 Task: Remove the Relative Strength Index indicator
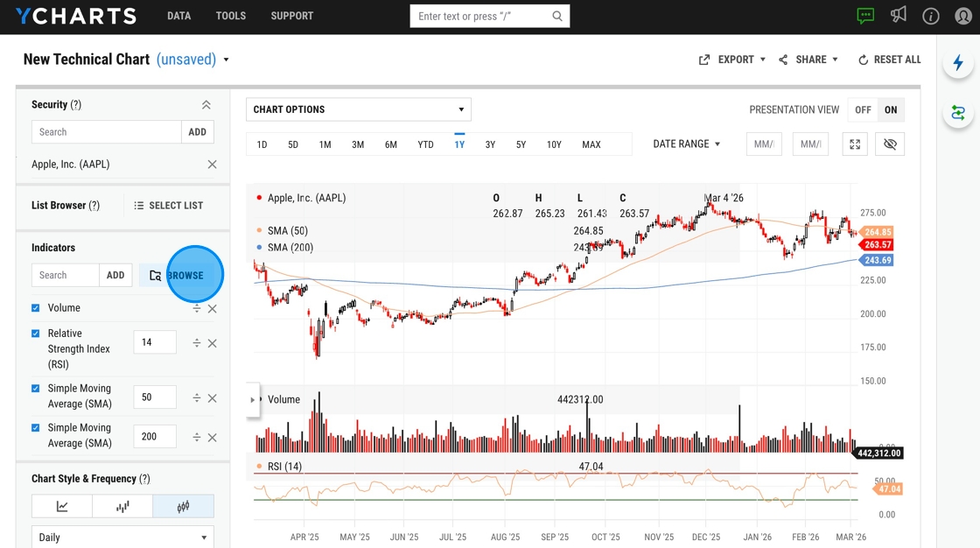[213, 343]
